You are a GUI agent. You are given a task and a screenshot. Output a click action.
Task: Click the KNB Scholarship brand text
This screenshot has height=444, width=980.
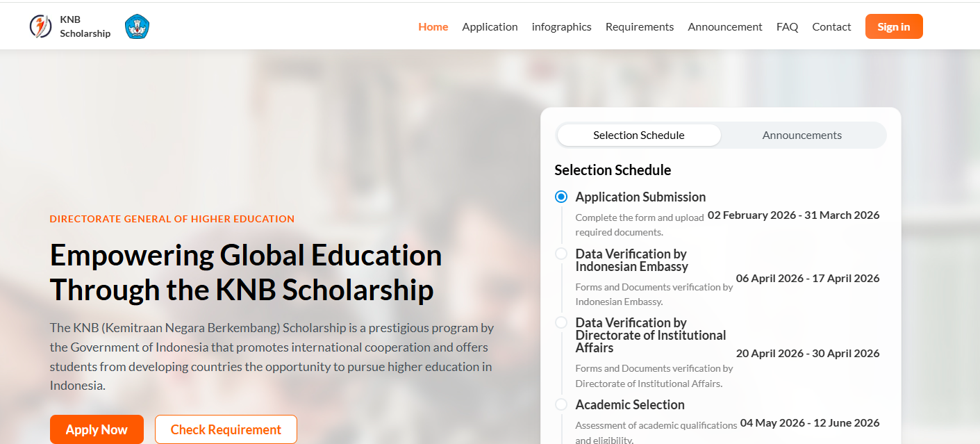coord(85,26)
